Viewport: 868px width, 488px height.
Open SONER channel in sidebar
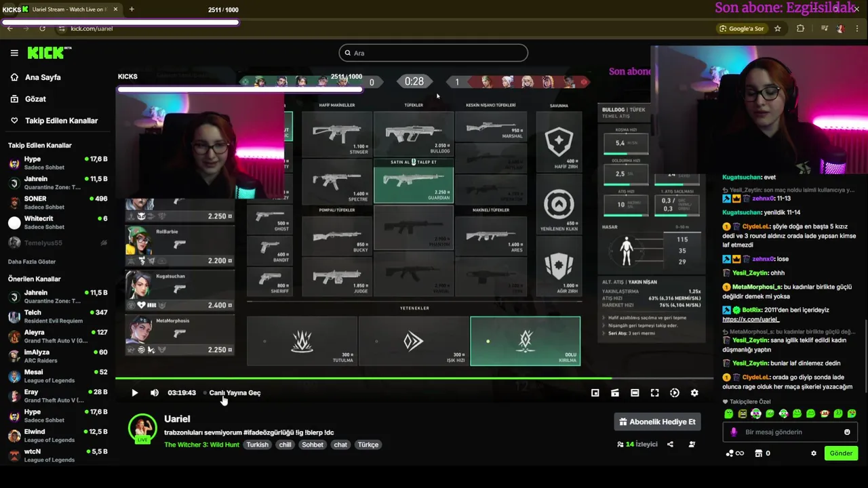click(x=58, y=203)
